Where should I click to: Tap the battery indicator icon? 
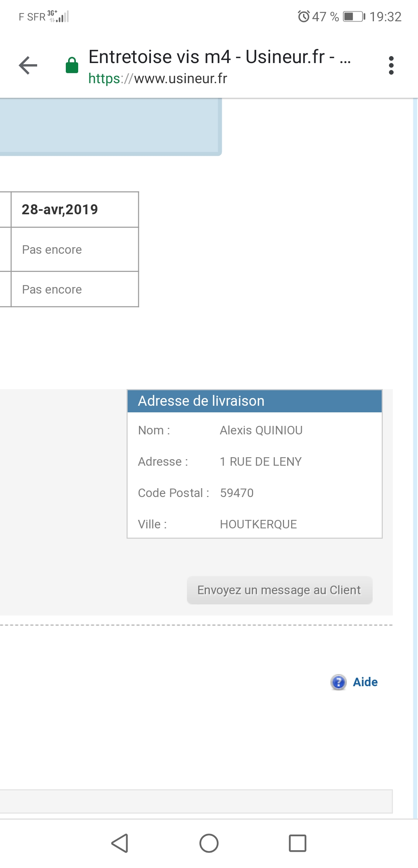pyautogui.click(x=354, y=17)
